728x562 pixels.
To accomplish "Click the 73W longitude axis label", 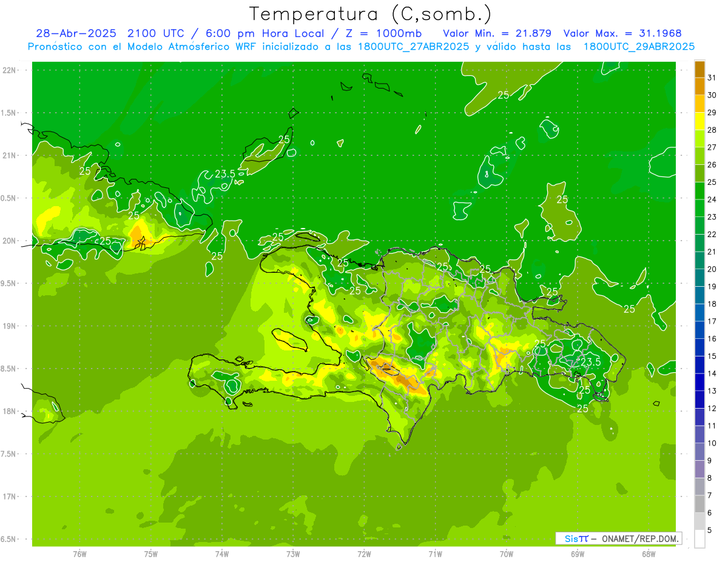I will 293,554.
